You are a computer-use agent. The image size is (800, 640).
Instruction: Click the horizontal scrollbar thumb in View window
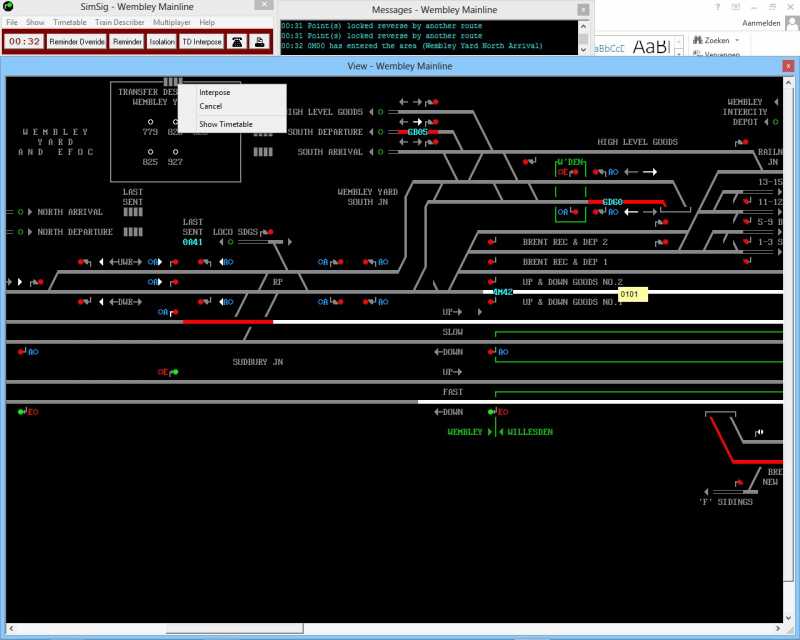tap(235, 628)
